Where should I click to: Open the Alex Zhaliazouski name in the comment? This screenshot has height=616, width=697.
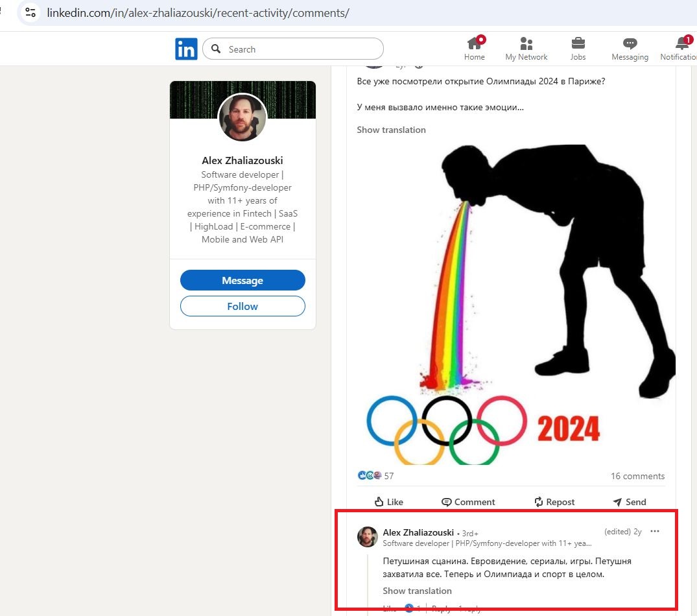tap(418, 532)
